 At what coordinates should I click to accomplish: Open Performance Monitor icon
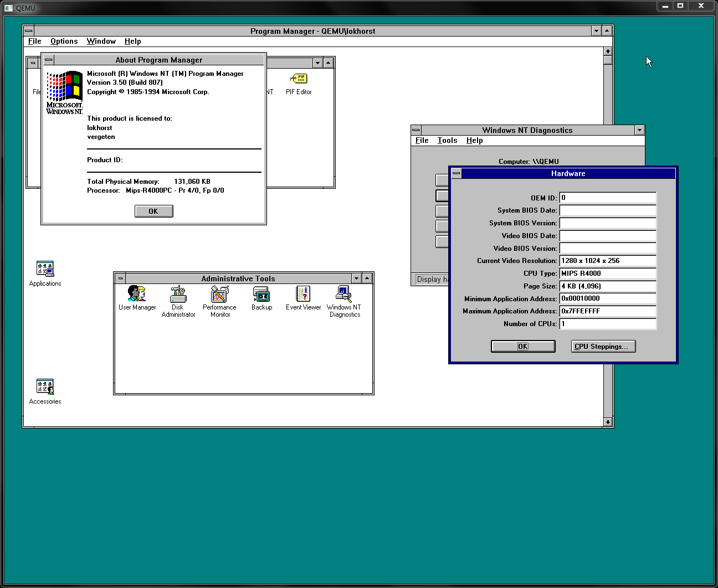tap(219, 293)
